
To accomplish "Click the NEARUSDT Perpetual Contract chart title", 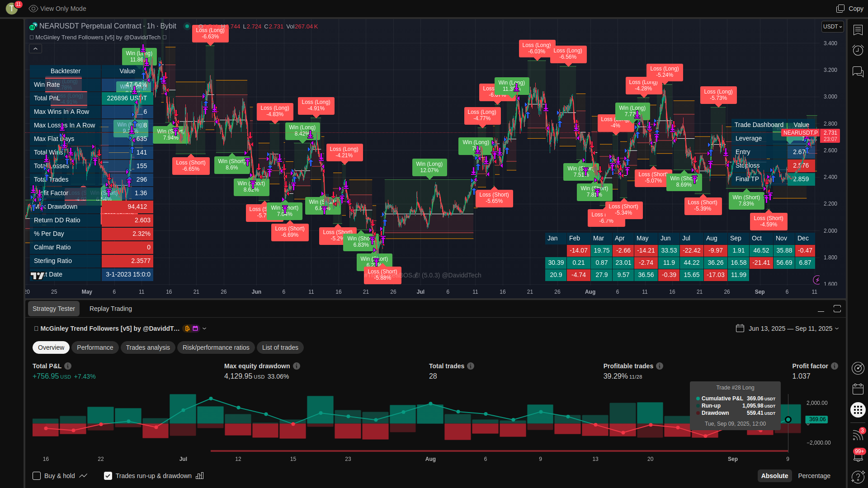I will (108, 26).
